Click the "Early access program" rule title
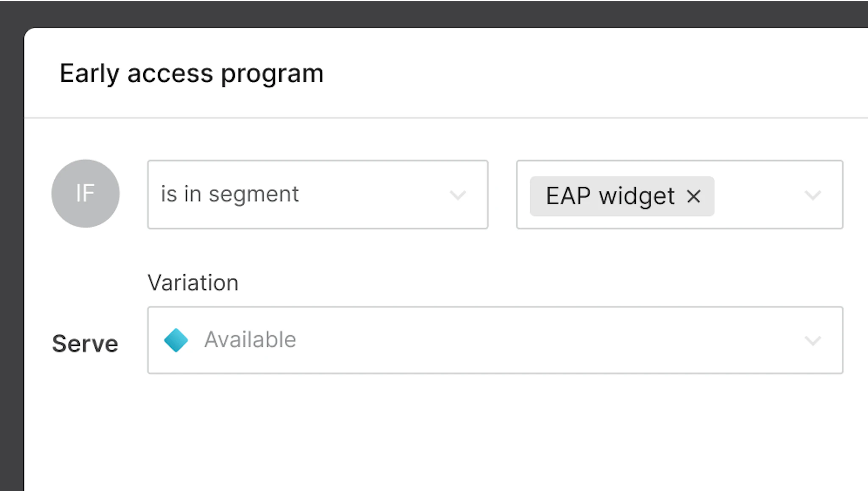Screen dimensions: 868x491 [191, 73]
